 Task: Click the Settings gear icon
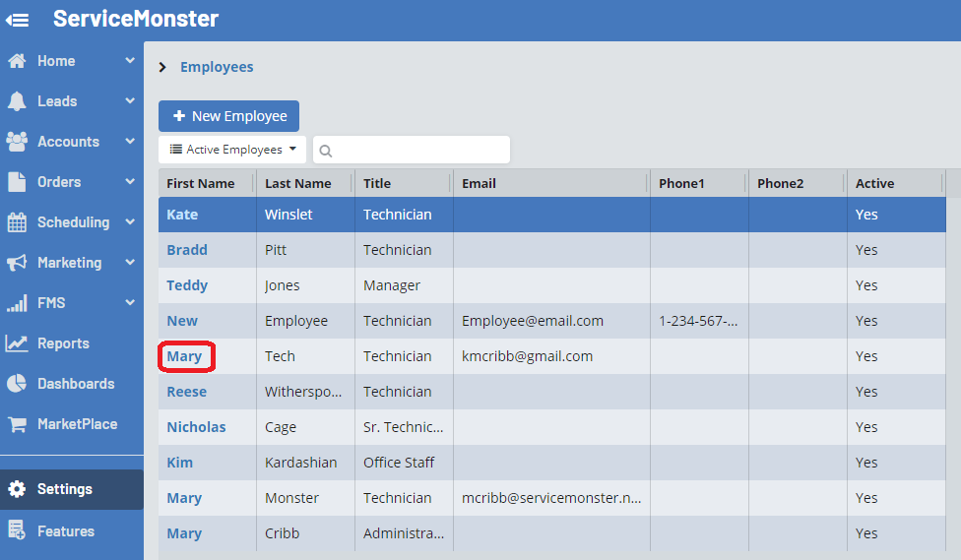point(17,489)
